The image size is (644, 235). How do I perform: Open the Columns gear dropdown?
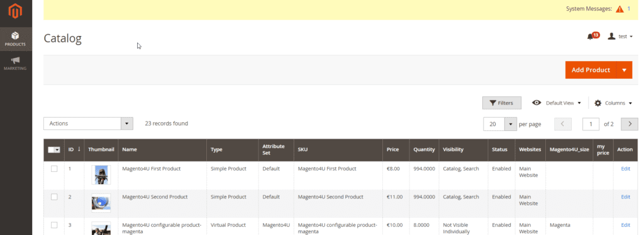coord(613,103)
